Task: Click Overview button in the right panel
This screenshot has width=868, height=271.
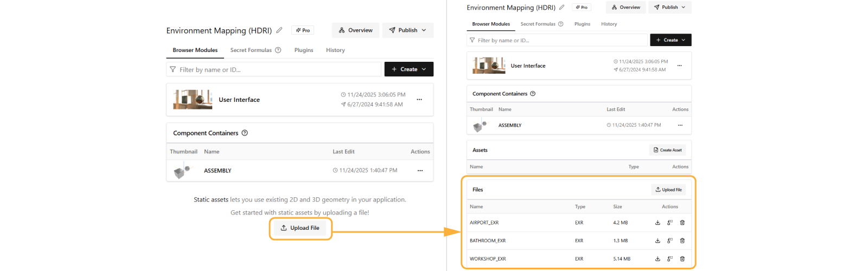Action: pyautogui.click(x=626, y=8)
